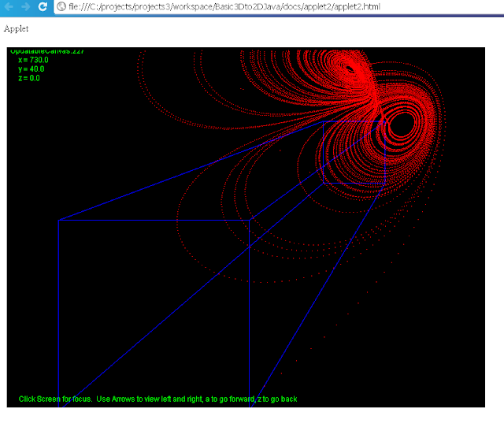Click the 'y = 40.0' coordinate readout
The height and width of the screenshot is (427, 504).
31,69
